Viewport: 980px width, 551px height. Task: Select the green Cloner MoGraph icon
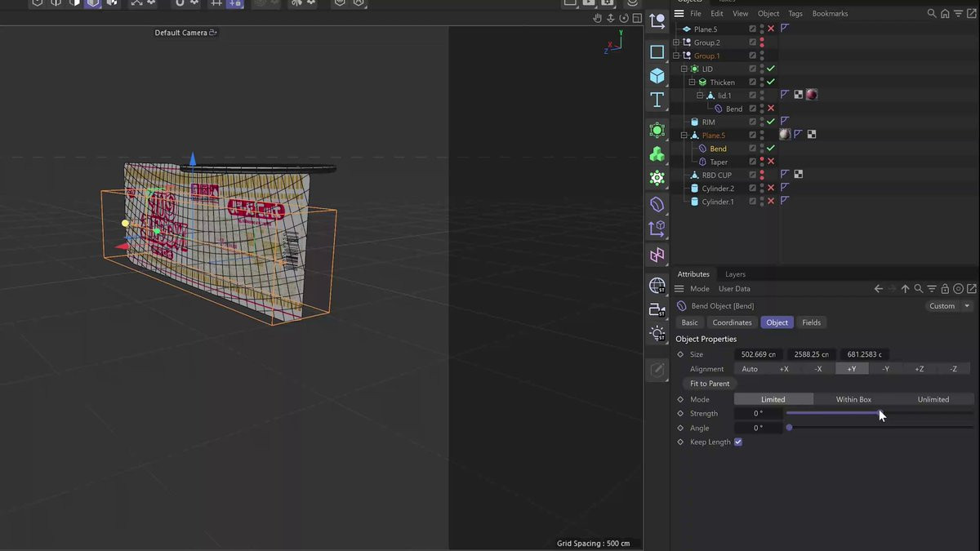click(x=657, y=154)
